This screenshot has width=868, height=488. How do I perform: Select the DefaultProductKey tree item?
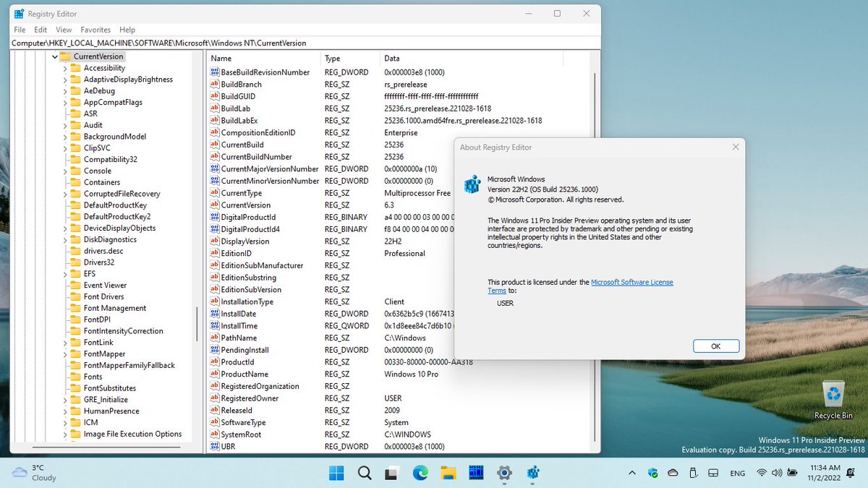(114, 205)
